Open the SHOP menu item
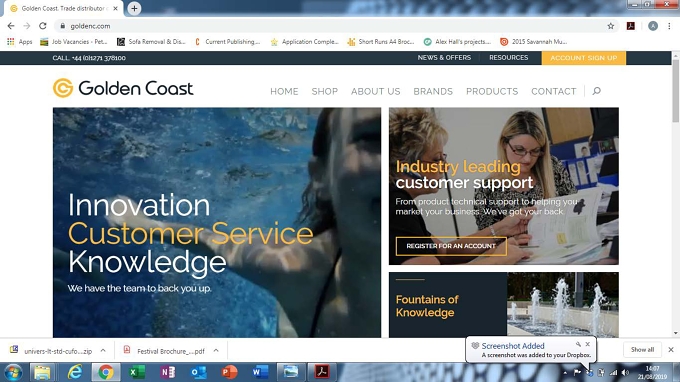Viewport: 680px width, 382px height. tap(324, 91)
